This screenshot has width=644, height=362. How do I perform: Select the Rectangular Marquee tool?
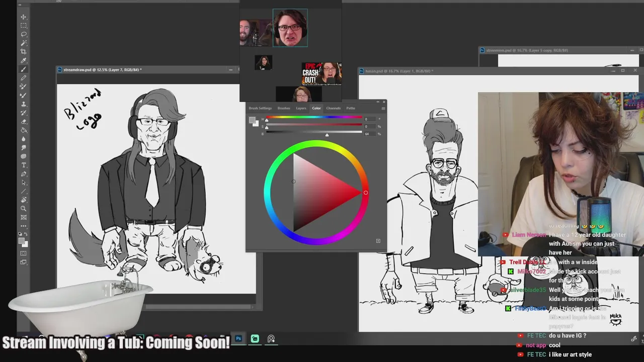pyautogui.click(x=24, y=25)
